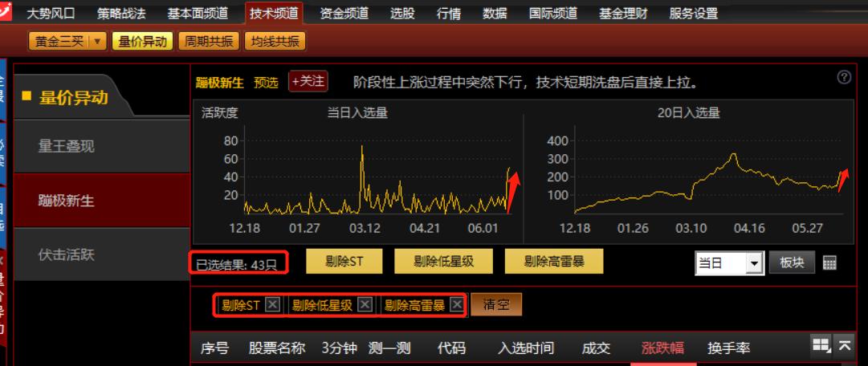Click the 预选 link
This screenshot has height=366, width=868.
[x=266, y=83]
